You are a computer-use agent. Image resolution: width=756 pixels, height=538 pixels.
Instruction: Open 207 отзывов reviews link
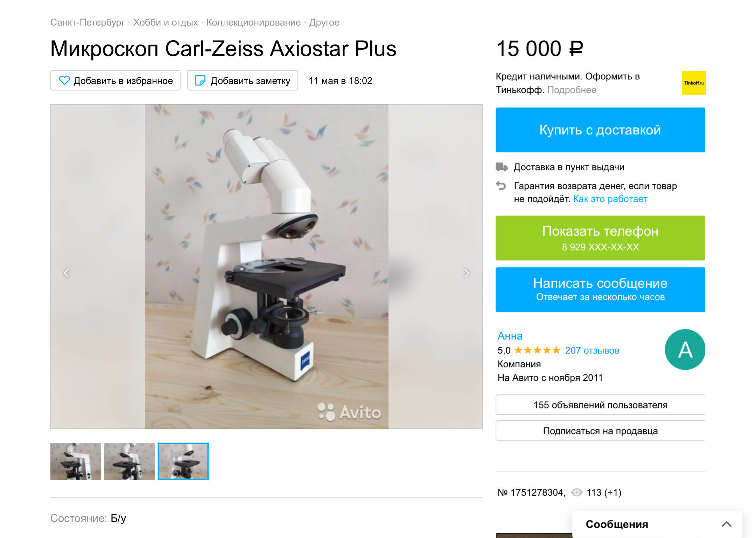click(592, 350)
